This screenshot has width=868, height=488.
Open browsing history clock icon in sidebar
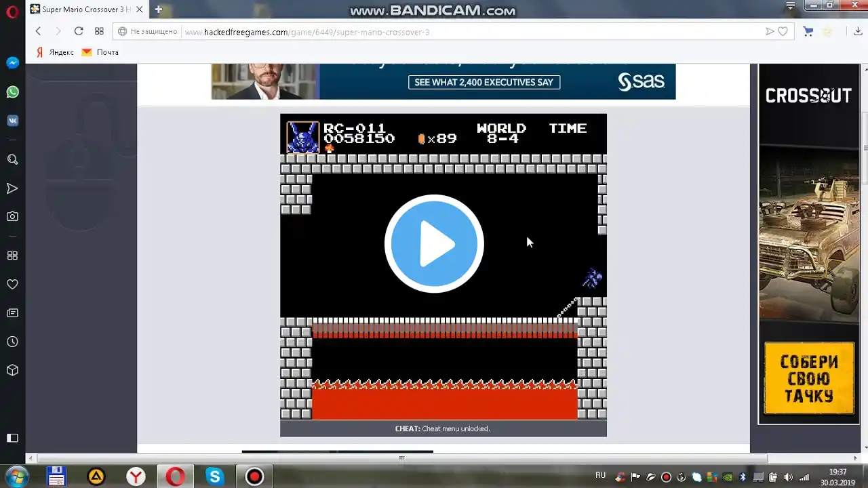coord(12,342)
